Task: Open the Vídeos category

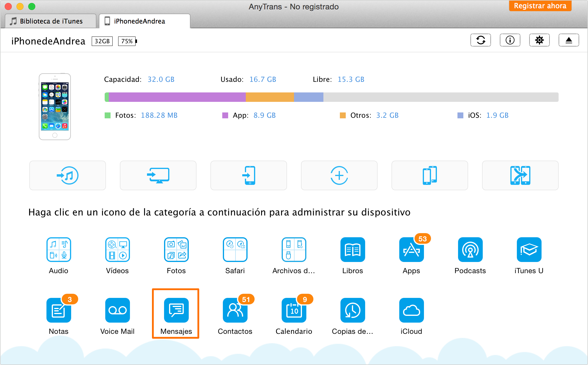Action: coord(118,250)
